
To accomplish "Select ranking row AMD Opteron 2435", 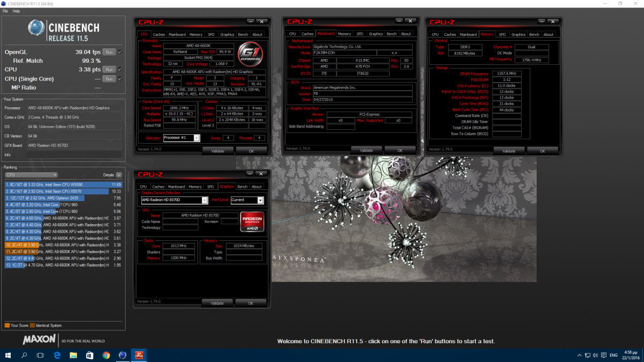I will coord(63,198).
